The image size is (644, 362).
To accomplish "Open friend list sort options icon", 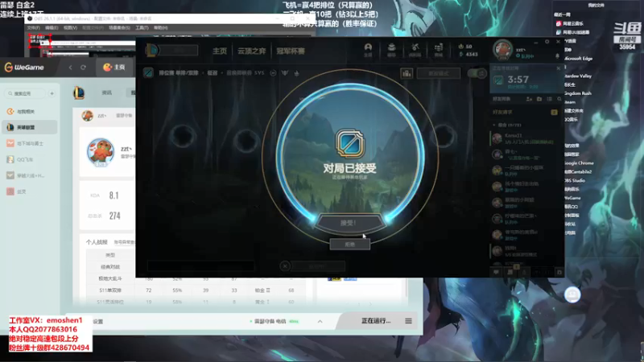I will [550, 99].
